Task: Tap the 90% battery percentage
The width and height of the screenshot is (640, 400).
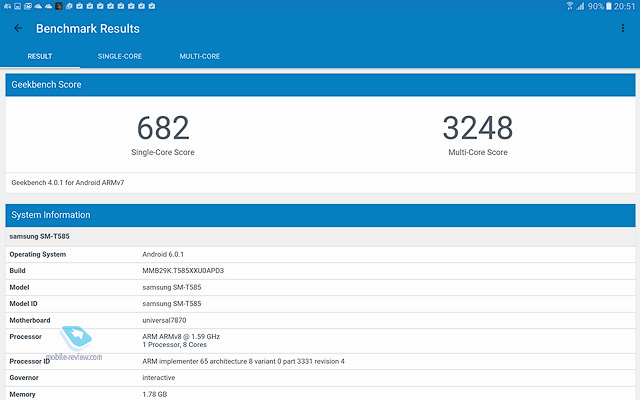Action: coord(596,6)
